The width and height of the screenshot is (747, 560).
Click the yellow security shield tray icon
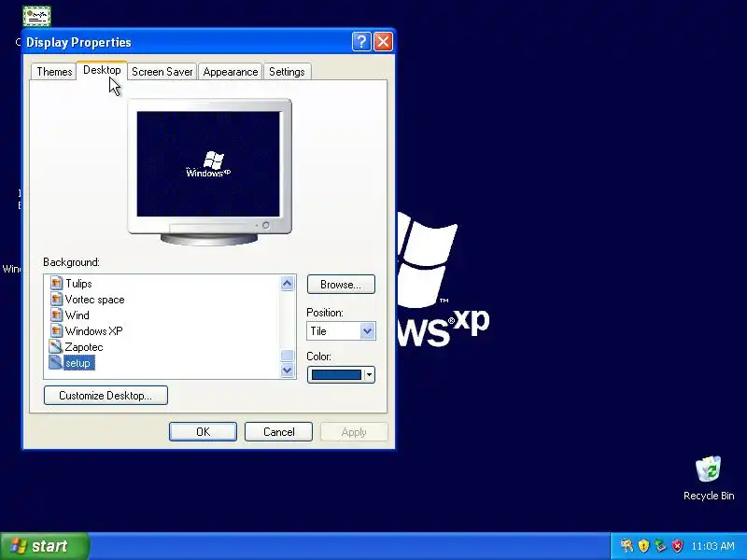click(643, 546)
